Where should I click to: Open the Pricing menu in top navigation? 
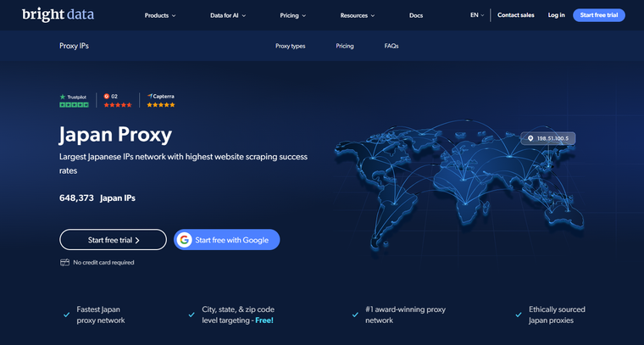[x=293, y=15]
